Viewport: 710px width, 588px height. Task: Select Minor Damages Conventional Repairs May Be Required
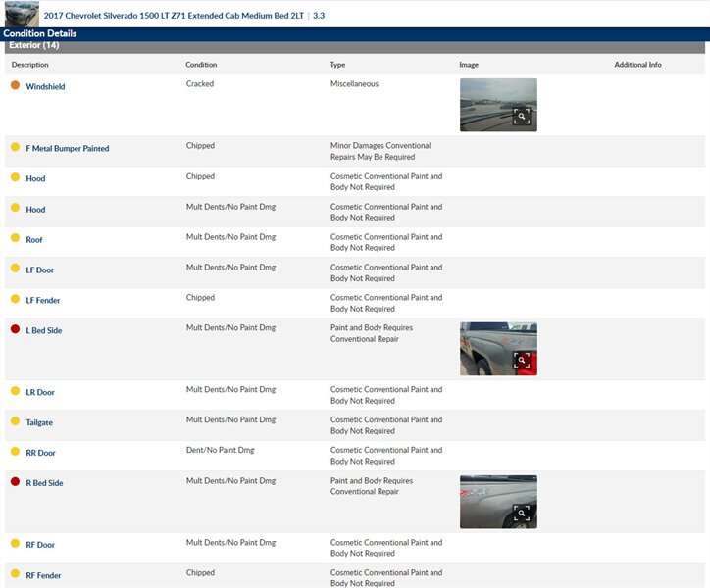(380, 151)
